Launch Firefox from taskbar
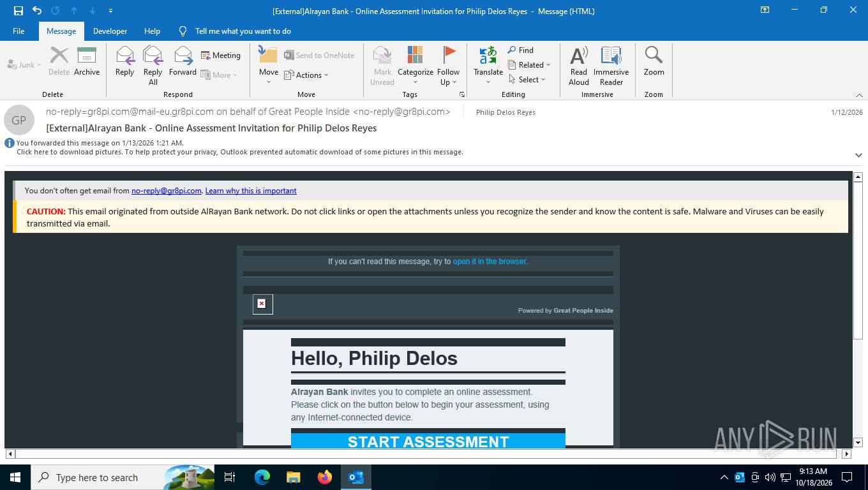The height and width of the screenshot is (490, 868). [x=325, y=477]
